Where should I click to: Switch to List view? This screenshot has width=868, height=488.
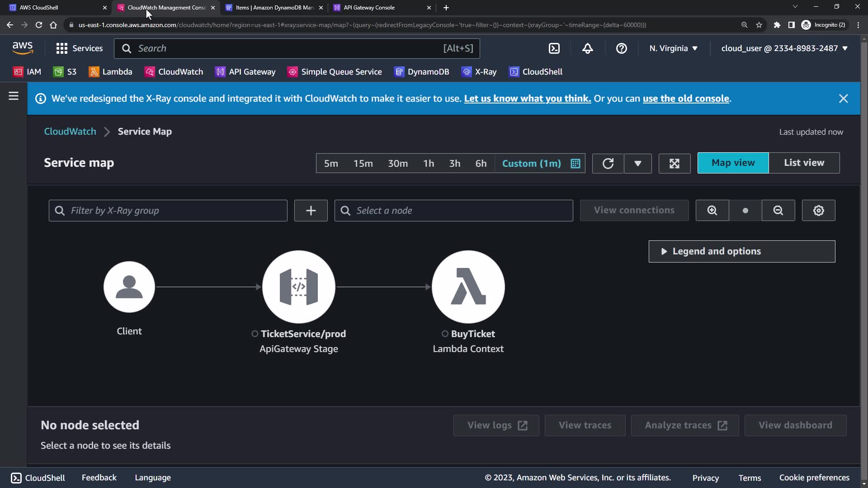point(804,163)
